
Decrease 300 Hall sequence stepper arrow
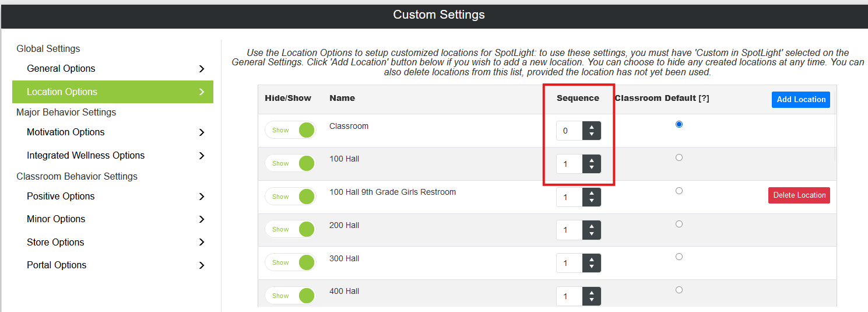coord(592,267)
